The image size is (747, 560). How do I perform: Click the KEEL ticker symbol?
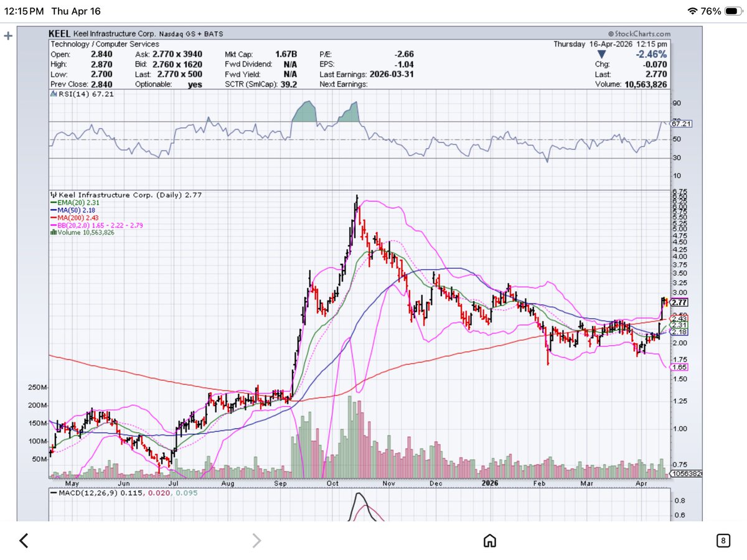60,35
